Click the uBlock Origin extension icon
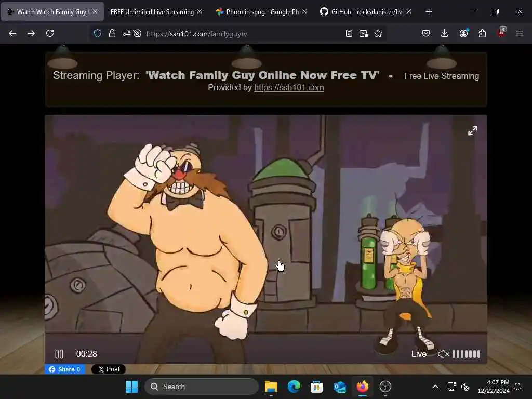This screenshot has height=399, width=532. click(x=501, y=33)
